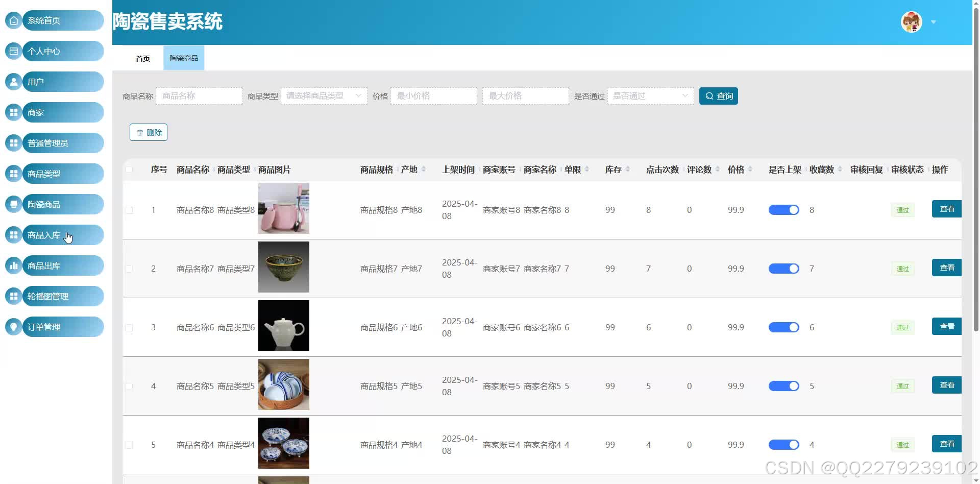
Task: Sort by 产地 using its sort arrows
Action: pyautogui.click(x=423, y=170)
